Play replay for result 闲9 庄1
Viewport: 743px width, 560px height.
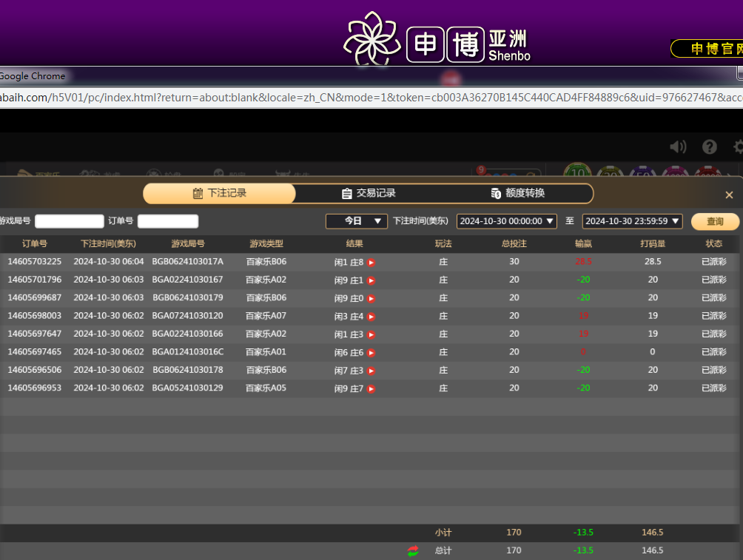pyautogui.click(x=371, y=280)
